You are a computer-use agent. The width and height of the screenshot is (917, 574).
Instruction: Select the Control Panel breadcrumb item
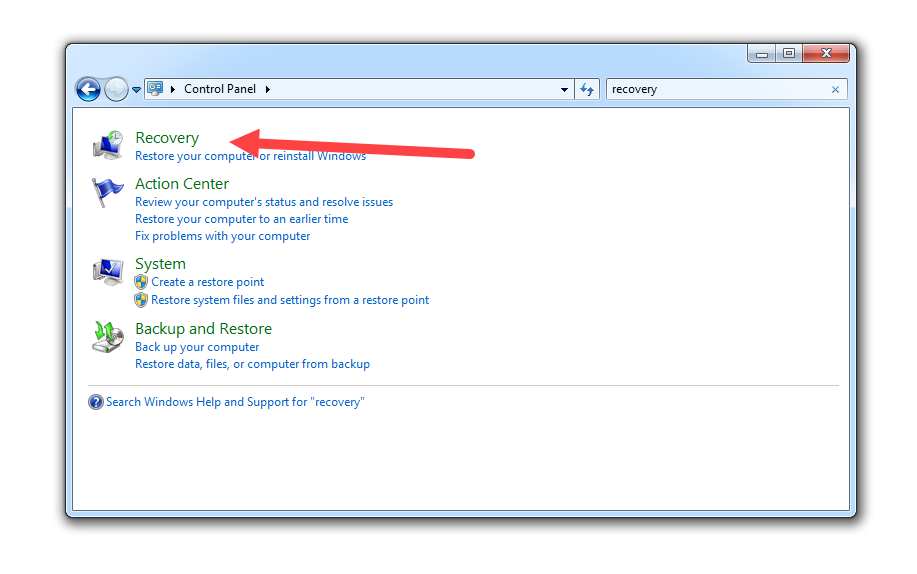220,89
